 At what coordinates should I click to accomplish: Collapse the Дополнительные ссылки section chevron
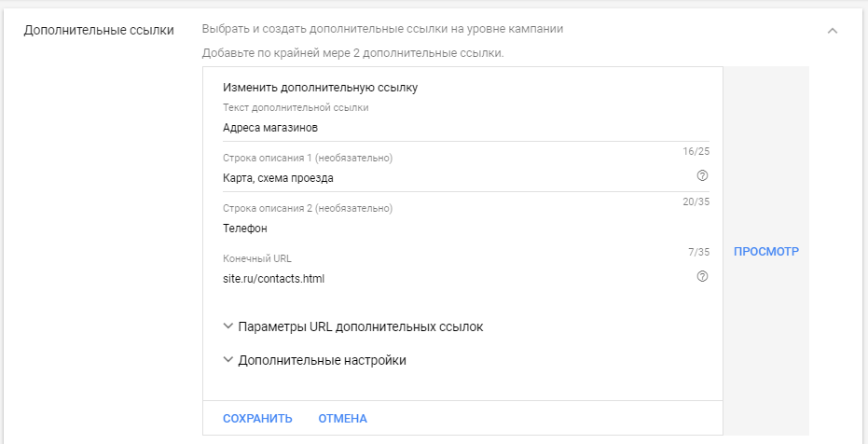click(x=832, y=31)
